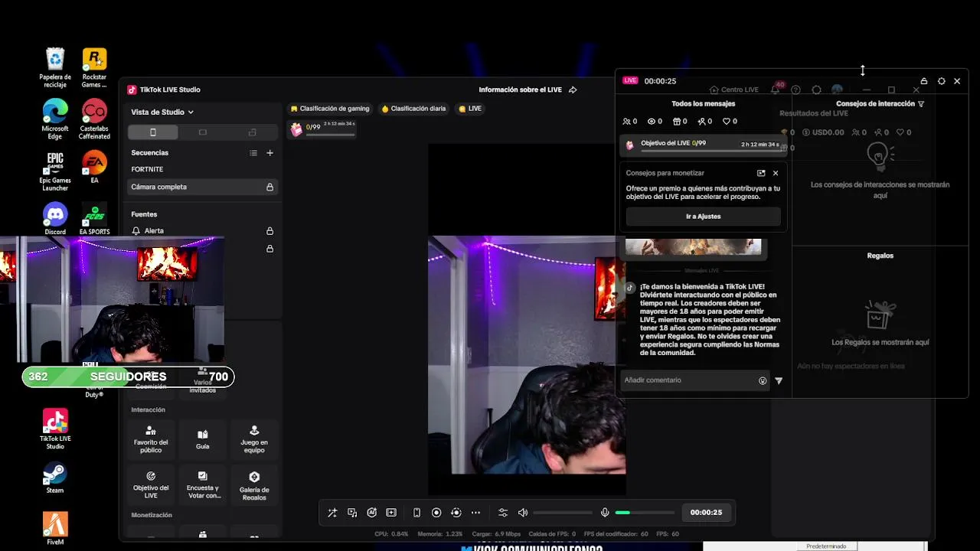The width and height of the screenshot is (980, 551).
Task: Toggle lock on source below Alerta
Action: click(x=269, y=249)
